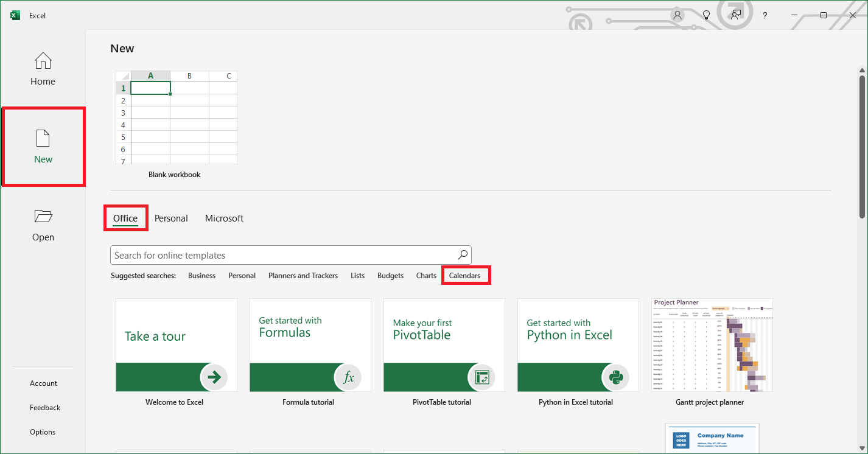Open the Formula tutorial template
The width and height of the screenshot is (868, 454).
pyautogui.click(x=310, y=345)
